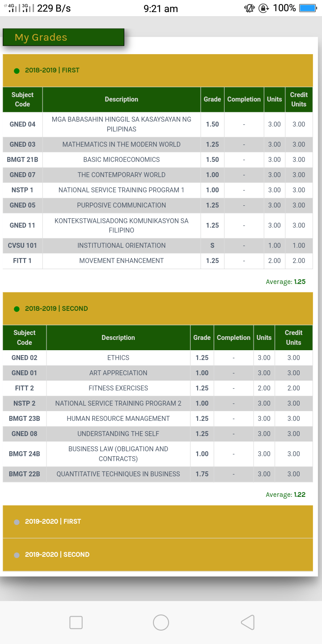
Task: Tap the first semester Average 1.25 value
Action: (x=300, y=282)
